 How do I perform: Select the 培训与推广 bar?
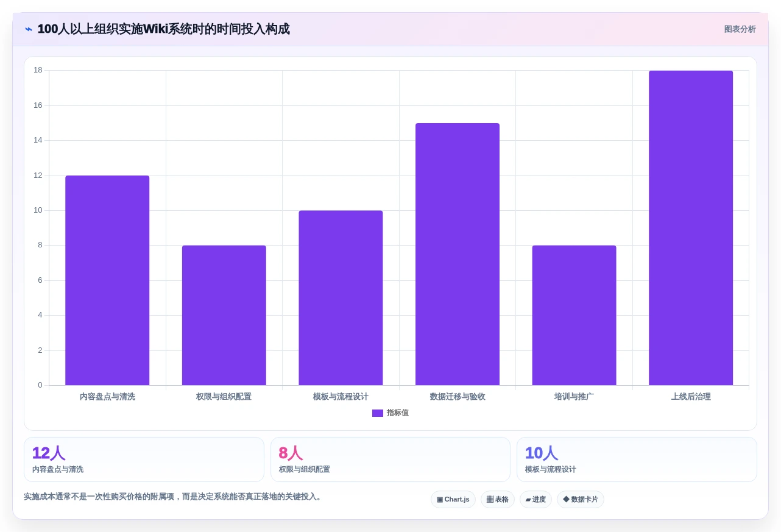574,315
